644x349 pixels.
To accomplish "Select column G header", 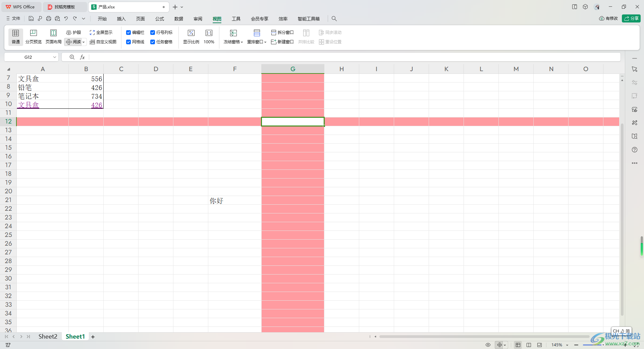I will 293,69.
